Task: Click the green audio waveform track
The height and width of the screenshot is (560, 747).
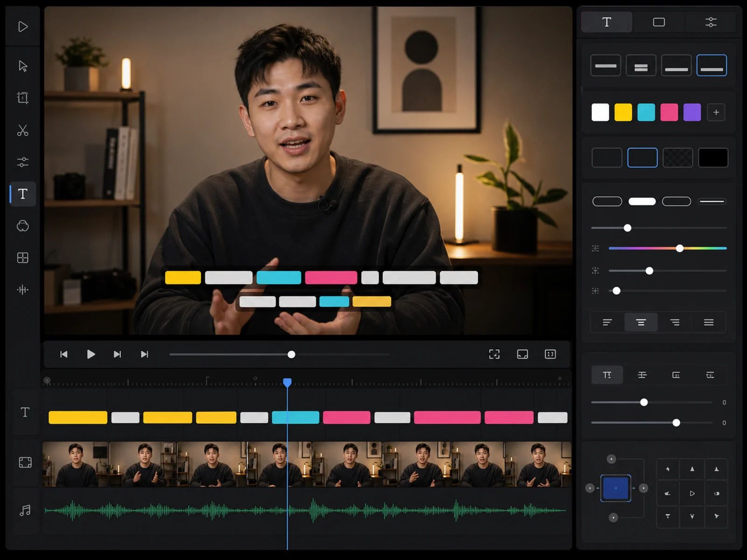Action: (306, 511)
